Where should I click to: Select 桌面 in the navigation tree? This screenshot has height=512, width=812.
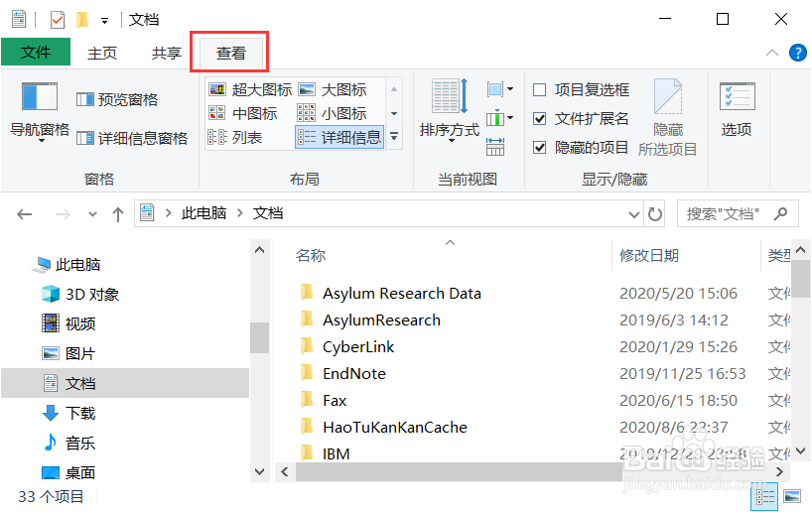(x=68, y=472)
